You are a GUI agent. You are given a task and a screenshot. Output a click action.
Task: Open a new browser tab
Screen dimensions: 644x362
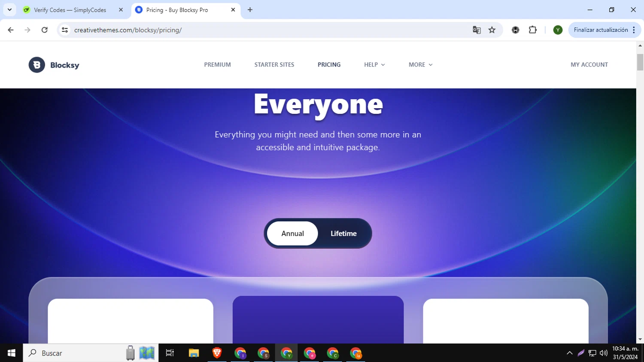pos(250,10)
